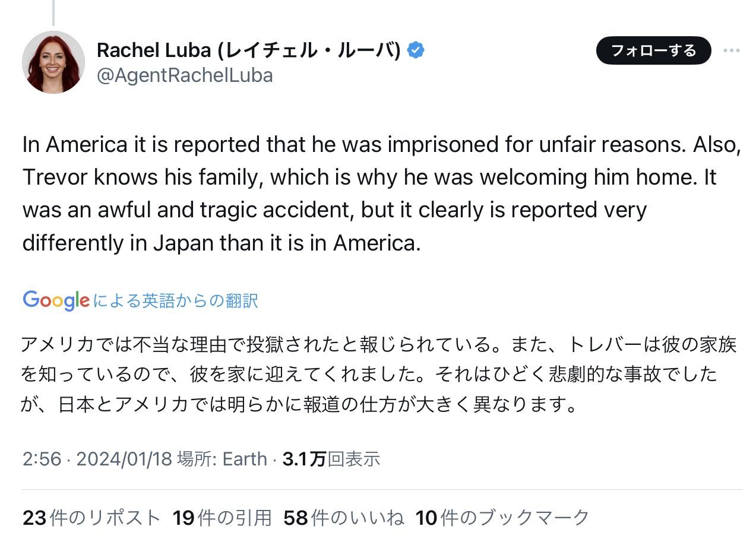Viewport: 756px width, 542px height.
Task: Click the レイチェル・ルーバ name portion
Action: [309, 50]
